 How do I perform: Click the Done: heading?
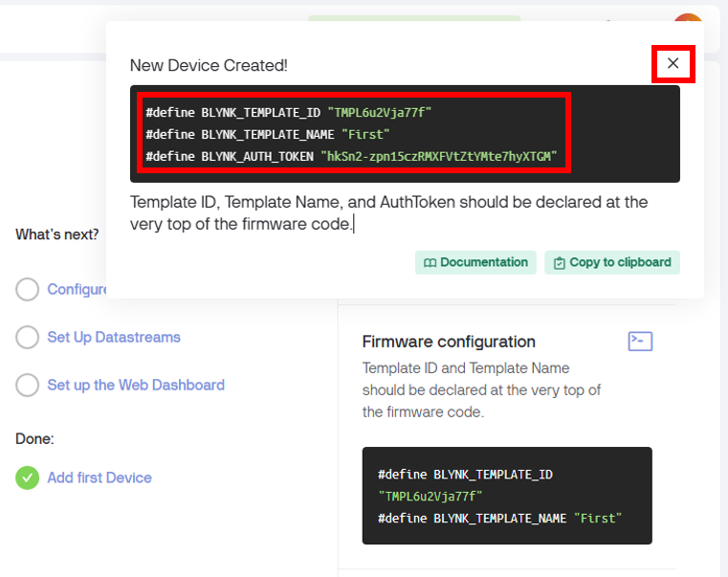[x=34, y=438]
